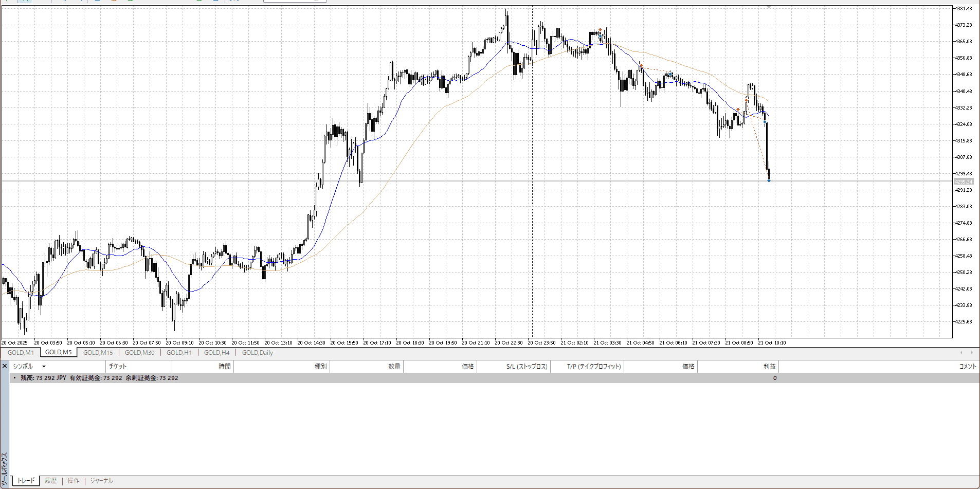Open the ジャーナル terminal tab
Screen dimensions: 980x489
[x=101, y=481]
